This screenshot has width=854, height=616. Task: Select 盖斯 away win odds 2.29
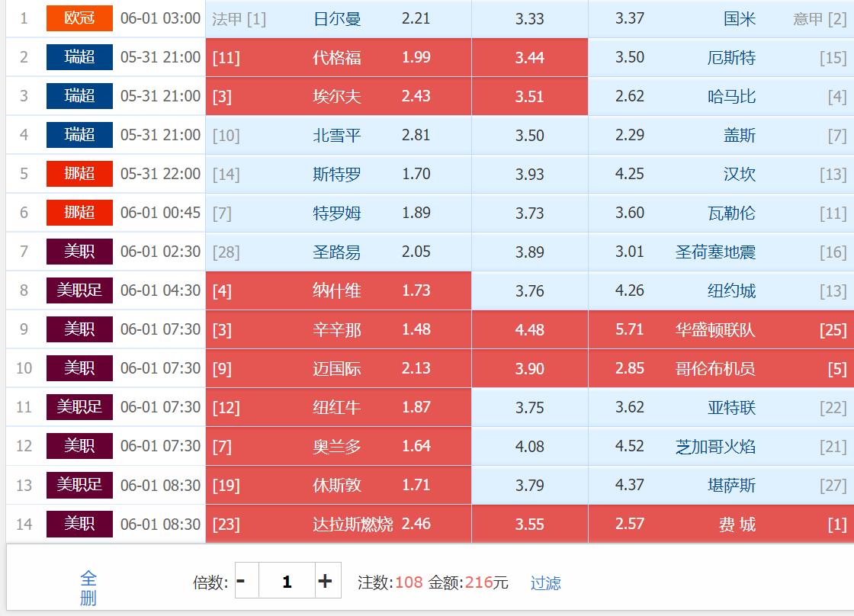pyautogui.click(x=721, y=135)
